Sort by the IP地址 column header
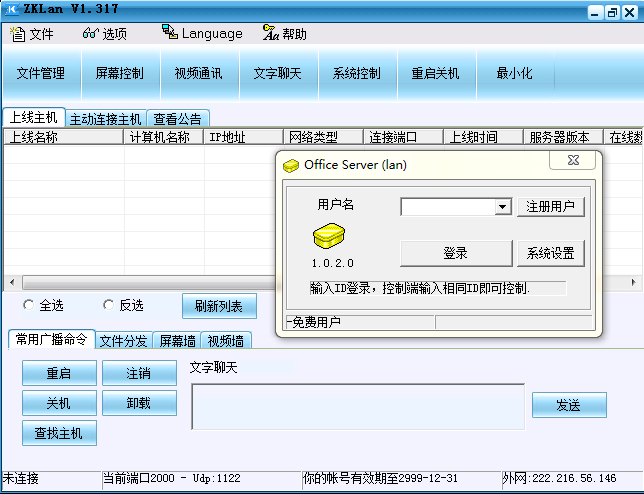This screenshot has width=644, height=494. 243,137
